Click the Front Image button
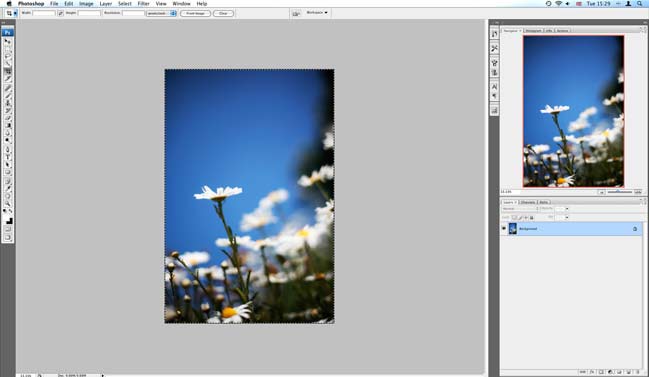Image resolution: width=649 pixels, height=377 pixels. (x=195, y=13)
